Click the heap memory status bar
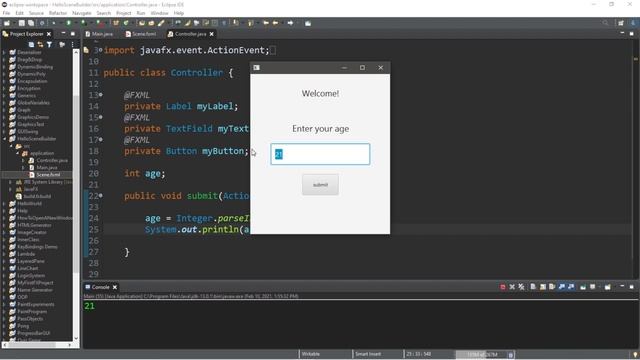The width and height of the screenshot is (640, 360). coord(481,355)
